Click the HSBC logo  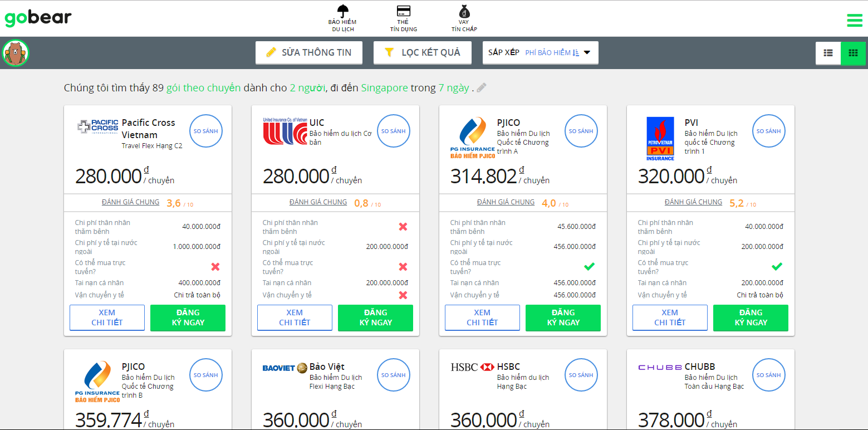(473, 367)
